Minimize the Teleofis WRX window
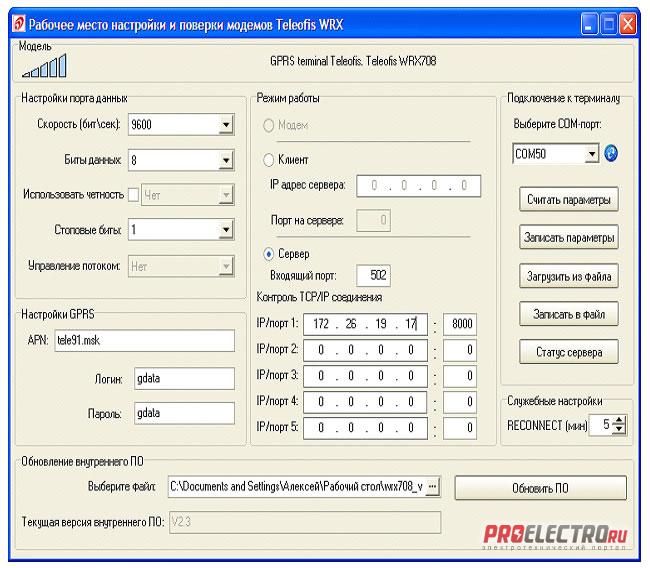The height and width of the screenshot is (568, 650). click(589, 24)
